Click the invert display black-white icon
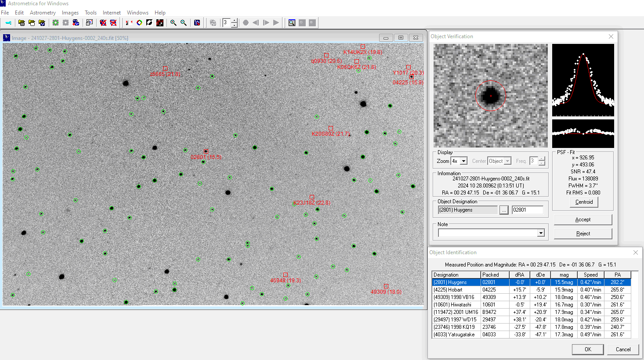The image size is (644, 360). click(x=149, y=23)
